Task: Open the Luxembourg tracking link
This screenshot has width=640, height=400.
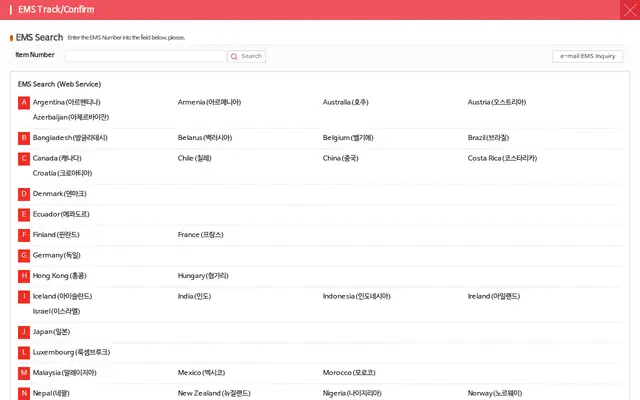Action: point(71,352)
